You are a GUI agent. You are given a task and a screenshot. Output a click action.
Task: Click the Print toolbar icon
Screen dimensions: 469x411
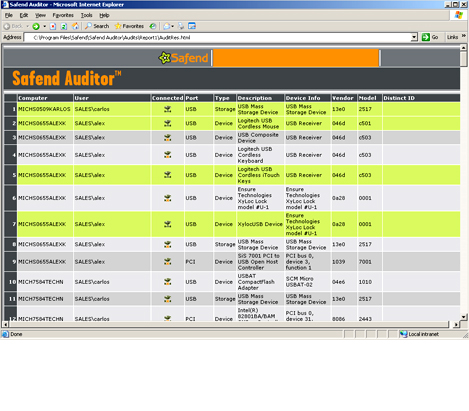click(181, 26)
